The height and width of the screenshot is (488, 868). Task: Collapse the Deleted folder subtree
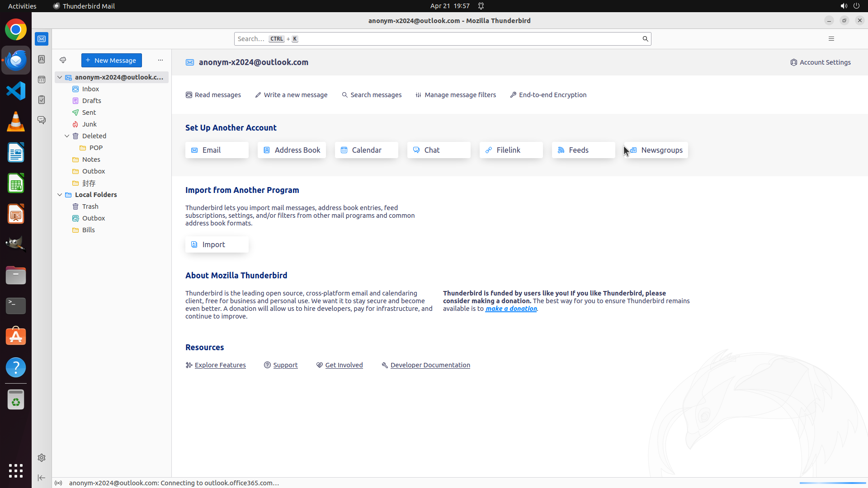point(67,136)
